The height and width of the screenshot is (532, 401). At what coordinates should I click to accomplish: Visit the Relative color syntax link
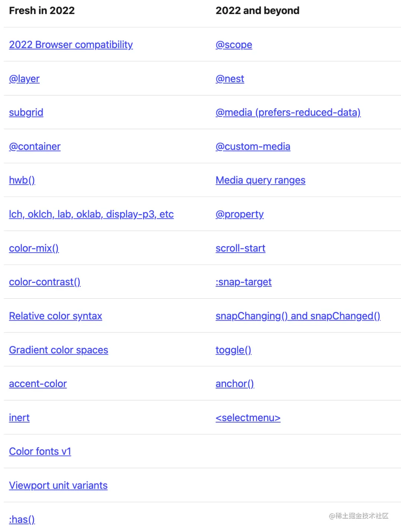coord(55,316)
